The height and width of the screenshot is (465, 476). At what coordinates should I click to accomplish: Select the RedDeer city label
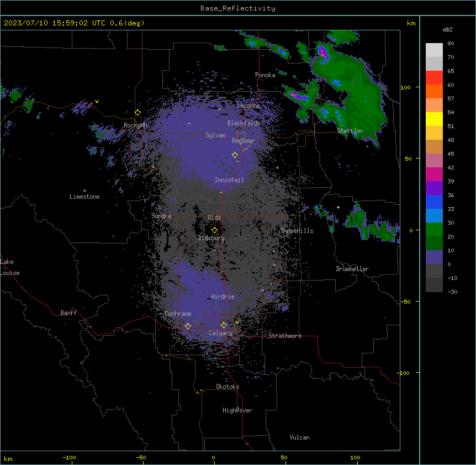[244, 141]
